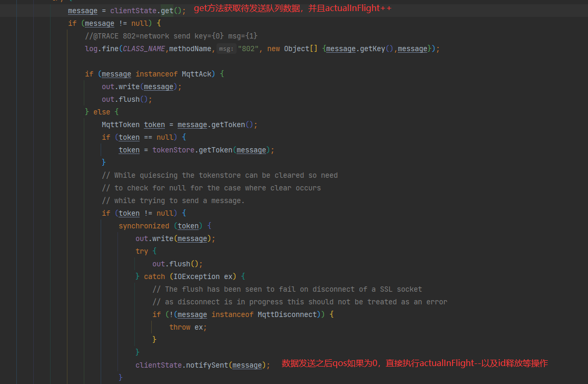Click the 'flush has been seen to fail' comment
The height and width of the screenshot is (384, 588).
287,290
